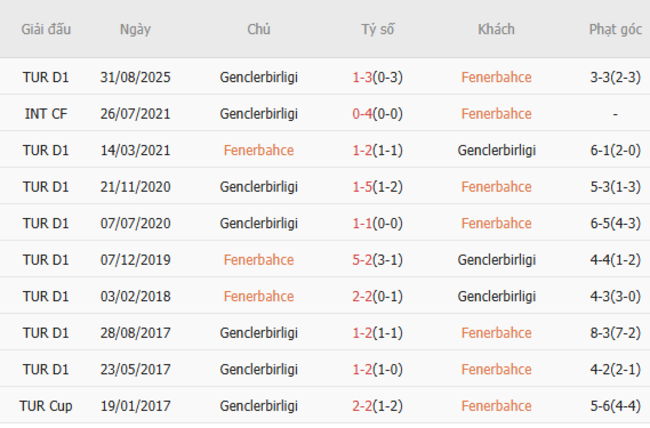650x428 pixels.
Task: Open Fenerbahce in the 23/05/2017 match row
Action: (x=496, y=369)
